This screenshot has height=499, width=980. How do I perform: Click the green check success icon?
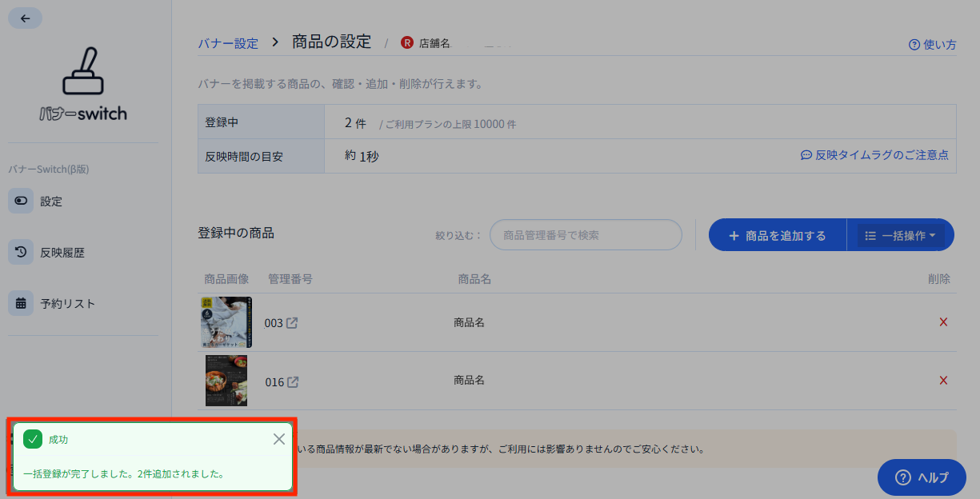click(33, 439)
